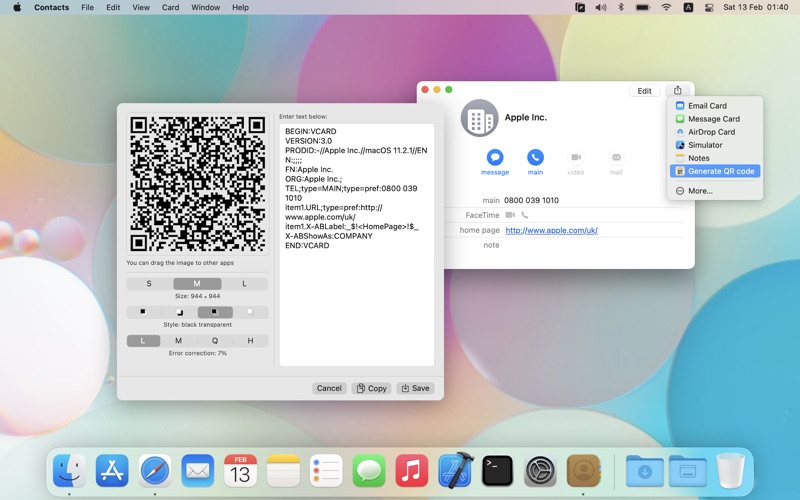800x500 pixels.
Task: Open Music app from the Dock
Action: pos(412,470)
